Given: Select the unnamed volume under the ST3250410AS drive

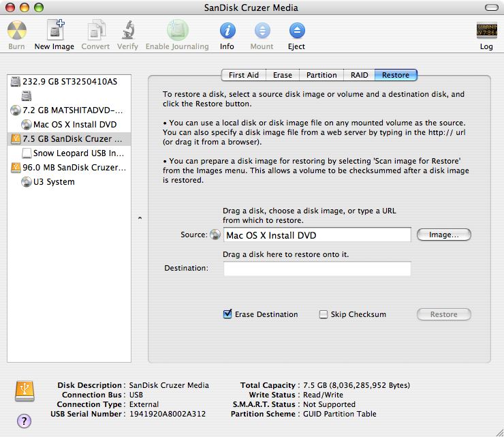Looking at the screenshot, I should tap(69, 96).
